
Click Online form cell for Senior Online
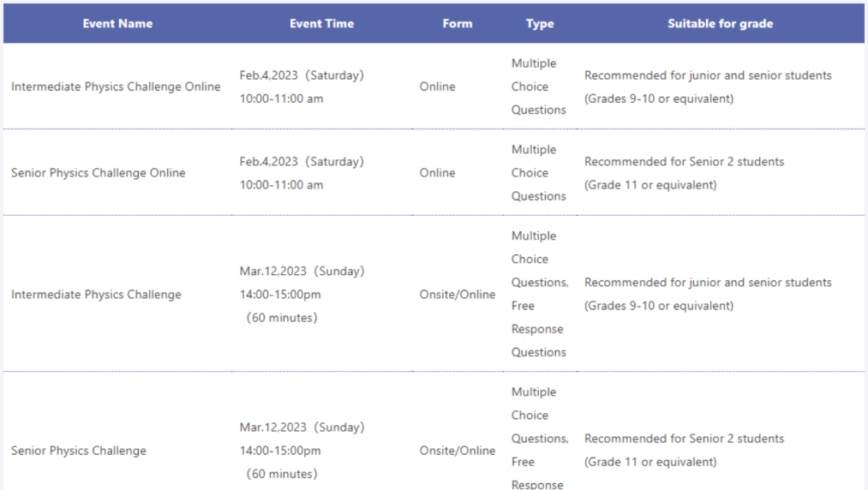(x=437, y=173)
